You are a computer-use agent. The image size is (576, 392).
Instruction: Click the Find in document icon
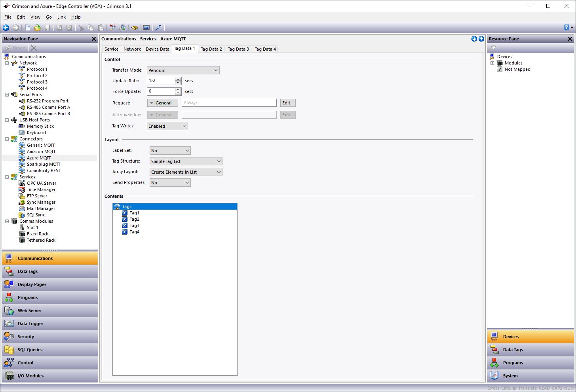point(123,28)
